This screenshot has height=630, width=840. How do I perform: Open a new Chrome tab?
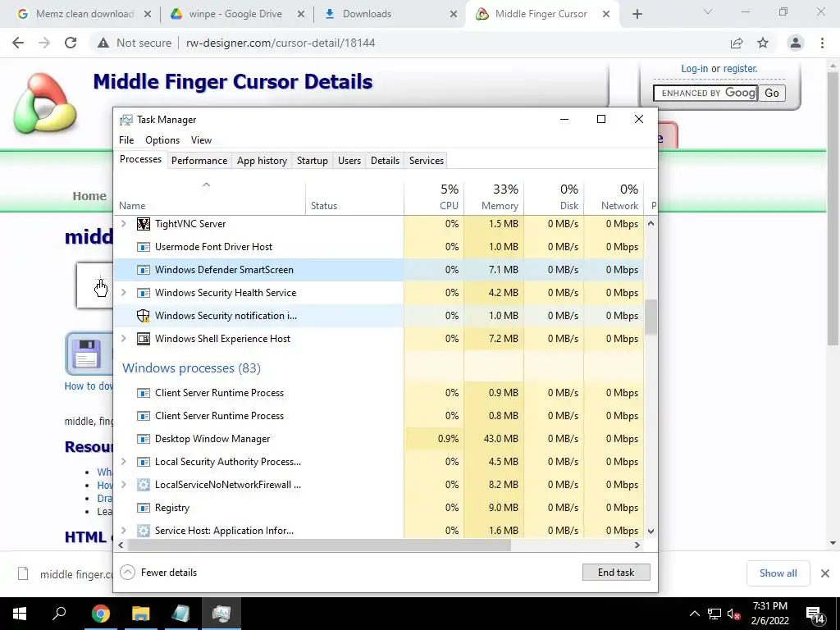pos(637,14)
